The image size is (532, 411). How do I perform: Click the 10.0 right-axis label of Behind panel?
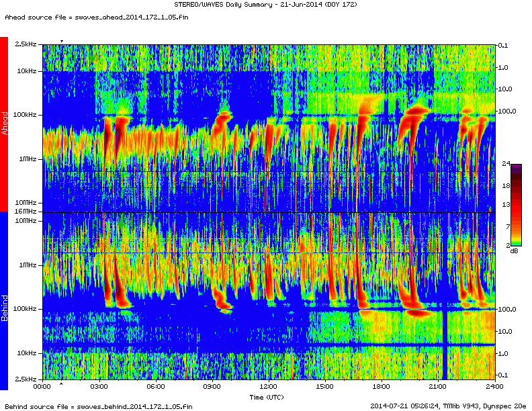click(x=505, y=331)
